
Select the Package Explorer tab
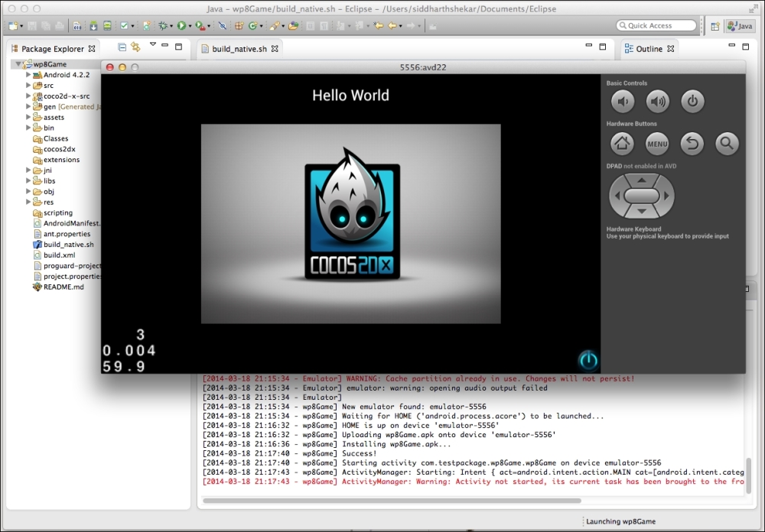click(x=53, y=49)
